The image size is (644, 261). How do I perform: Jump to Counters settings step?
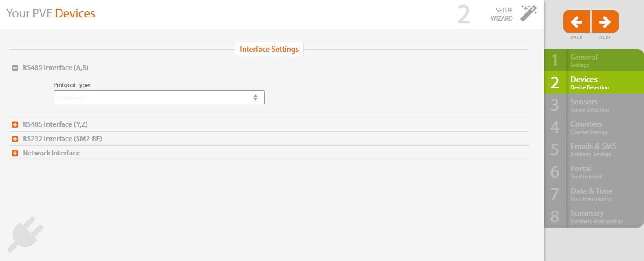tap(593, 127)
